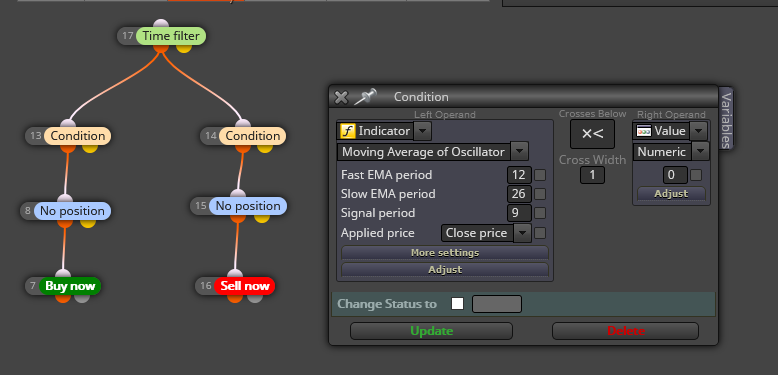Click the right operand Adjust button
This screenshot has width=778, height=375.
point(671,193)
